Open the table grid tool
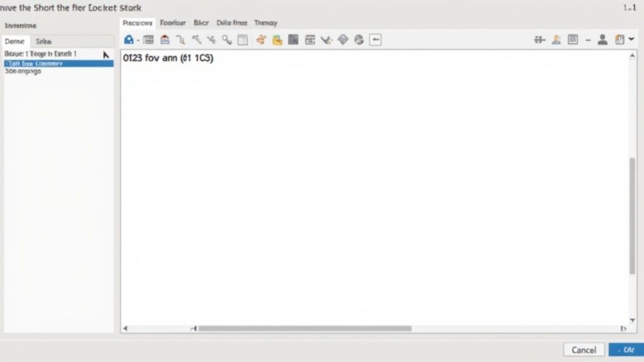Image resolution: width=644 pixels, height=362 pixels. [x=310, y=39]
